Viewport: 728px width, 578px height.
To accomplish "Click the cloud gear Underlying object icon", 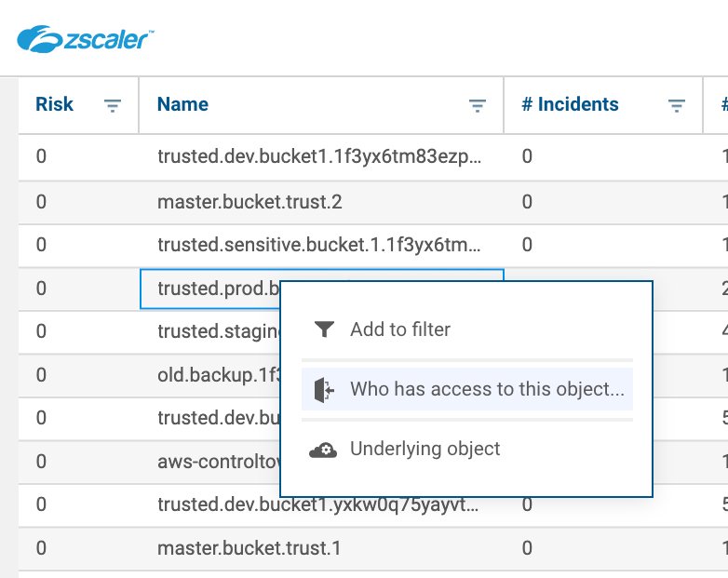I will coord(323,450).
